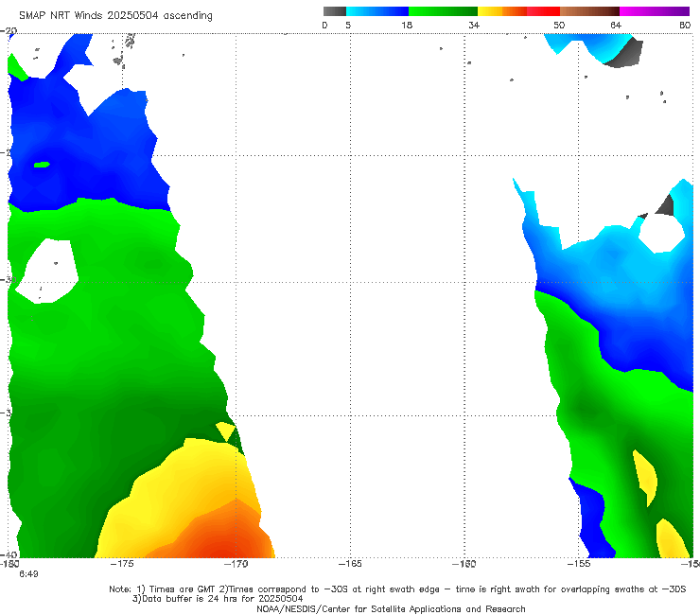
Task: Click the swath time label '6:49'
Action: point(28,574)
